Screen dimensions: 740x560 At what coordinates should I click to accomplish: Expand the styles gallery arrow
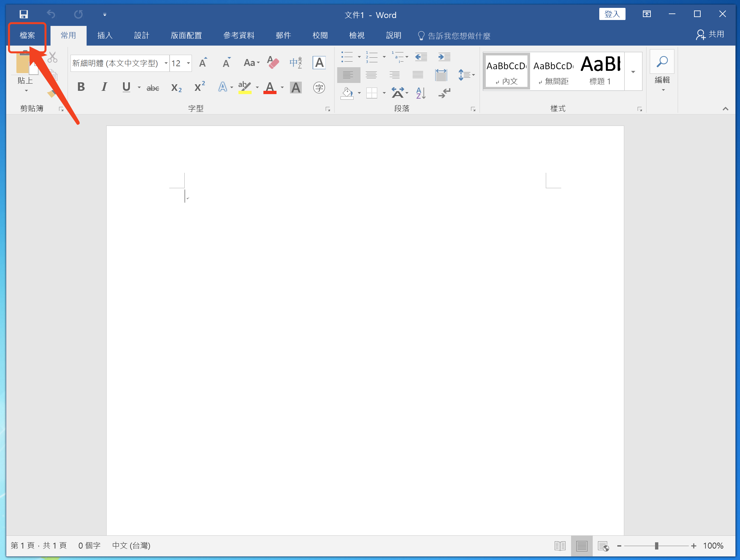pos(633,71)
